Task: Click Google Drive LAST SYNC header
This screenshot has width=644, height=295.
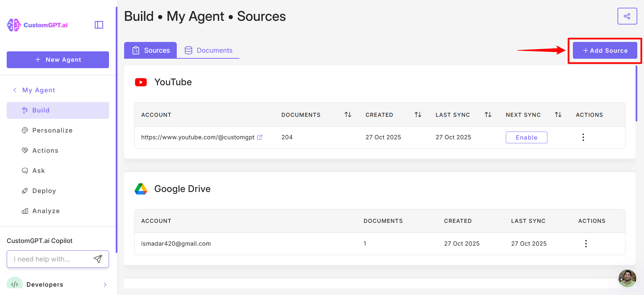Action: coord(528,221)
